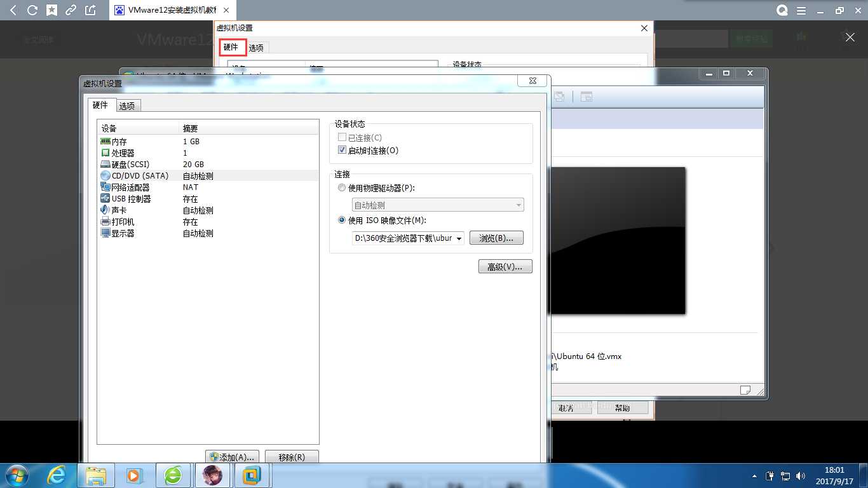The image size is (868, 488).
Task: Click the unity view toolbar icon in VMware window
Action: pos(586,97)
